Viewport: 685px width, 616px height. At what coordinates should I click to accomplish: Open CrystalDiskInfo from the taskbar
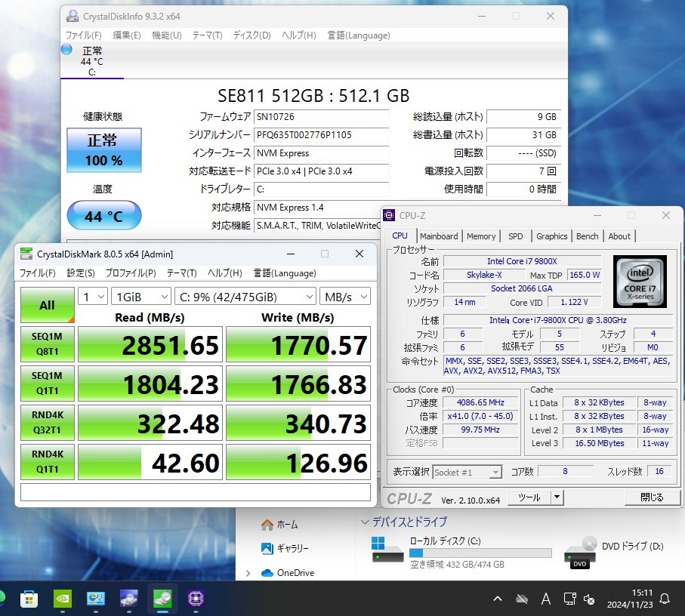click(129, 599)
